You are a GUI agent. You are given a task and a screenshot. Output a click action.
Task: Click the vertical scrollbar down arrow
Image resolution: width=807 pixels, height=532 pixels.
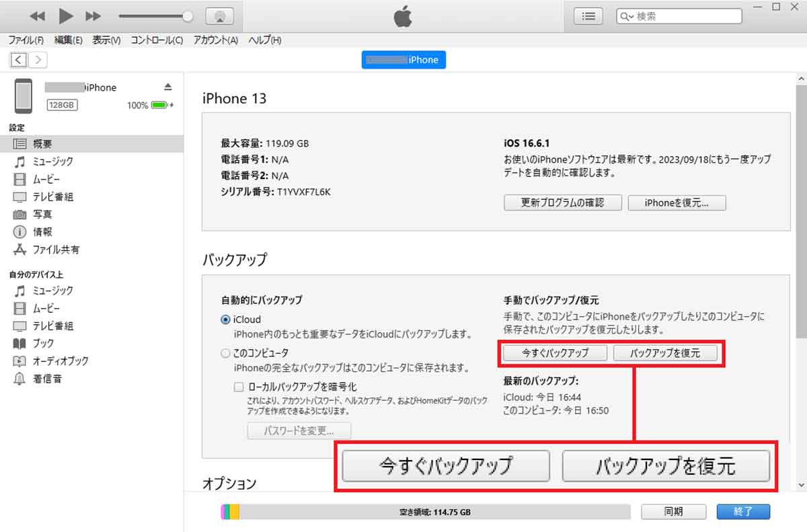pos(800,485)
